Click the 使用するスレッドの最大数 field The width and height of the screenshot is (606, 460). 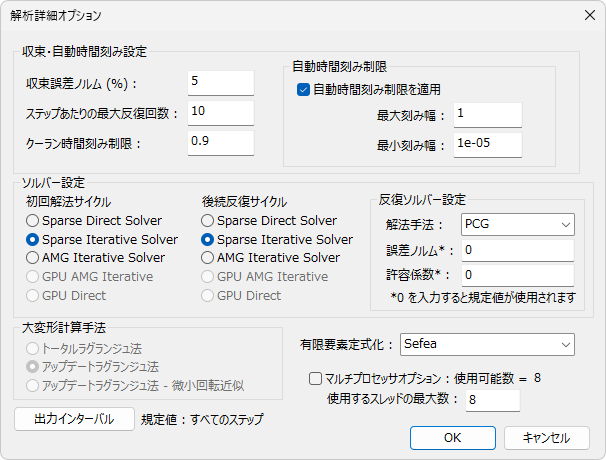(x=493, y=400)
